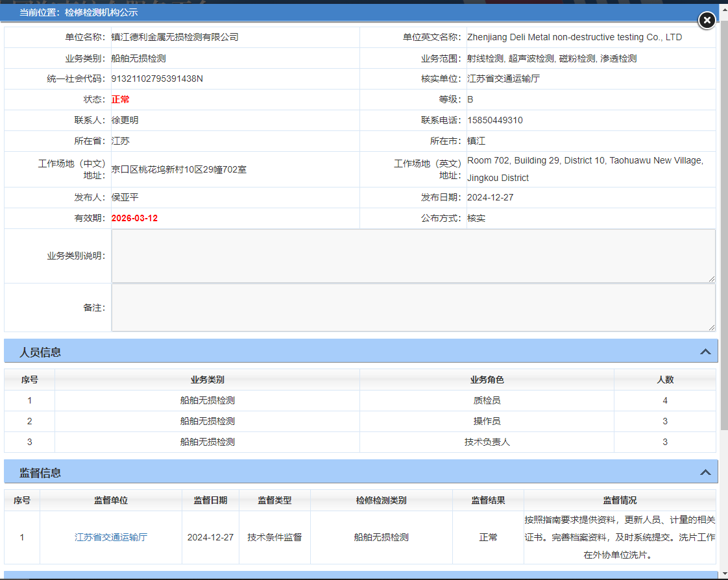Click the 检修检测机构公示 breadcrumb title
This screenshot has height=580, width=728.
pyautogui.click(x=101, y=12)
